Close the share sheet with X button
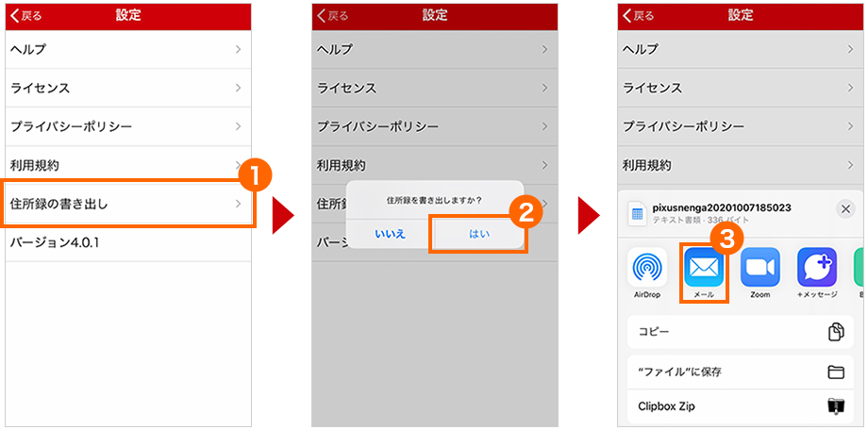Screen dimensions: 868x430 point(844,209)
